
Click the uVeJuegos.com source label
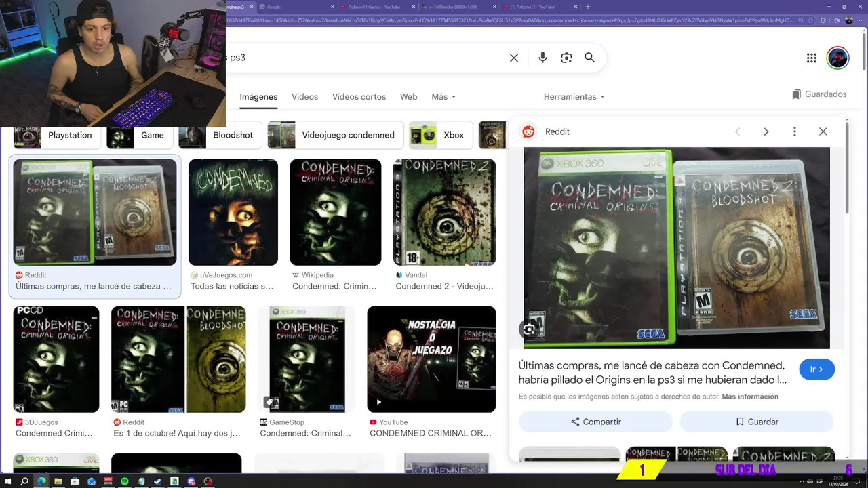tap(226, 275)
